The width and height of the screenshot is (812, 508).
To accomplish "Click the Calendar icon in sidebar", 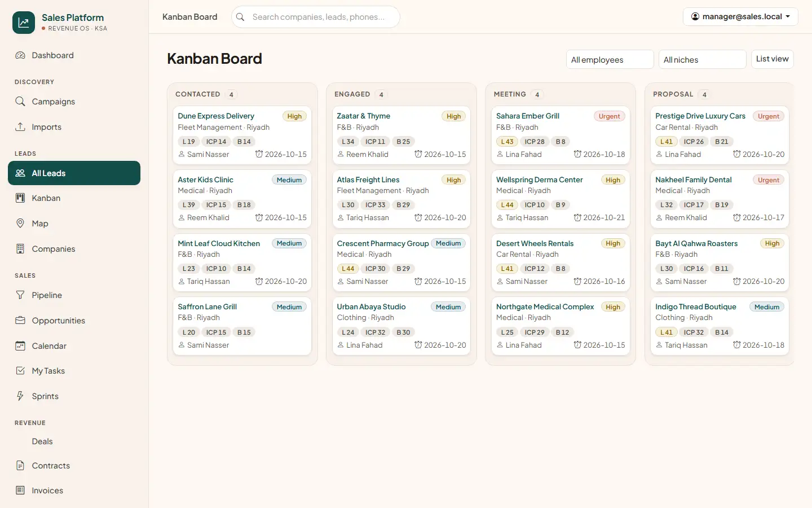I will [20, 346].
